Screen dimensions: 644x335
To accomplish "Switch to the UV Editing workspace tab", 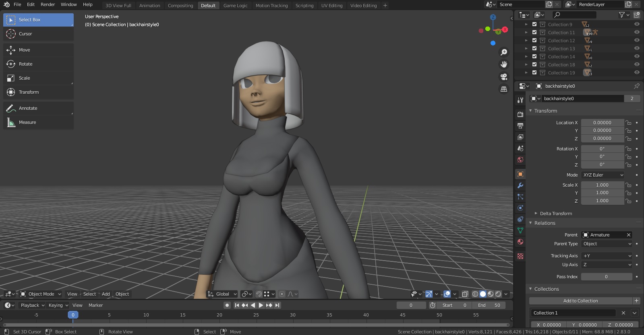I will click(x=331, y=6).
